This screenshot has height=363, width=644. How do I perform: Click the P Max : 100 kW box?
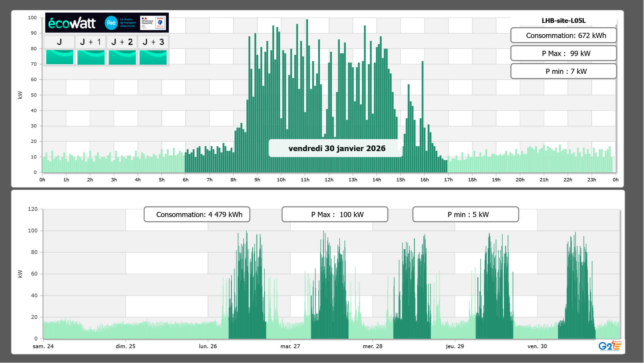(x=335, y=214)
